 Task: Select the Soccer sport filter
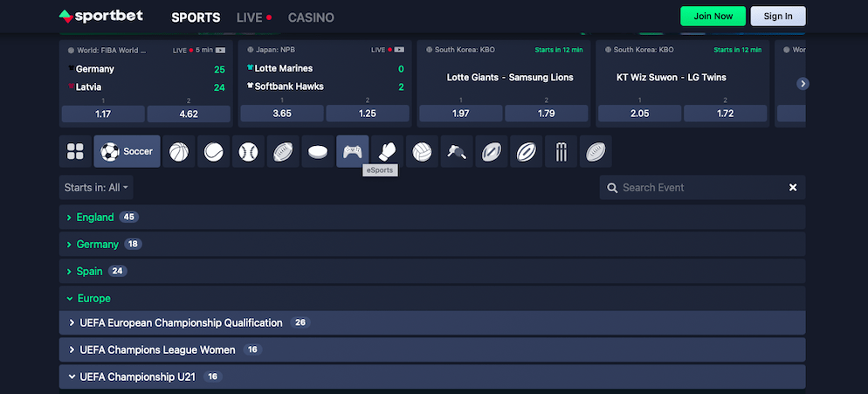point(127,151)
